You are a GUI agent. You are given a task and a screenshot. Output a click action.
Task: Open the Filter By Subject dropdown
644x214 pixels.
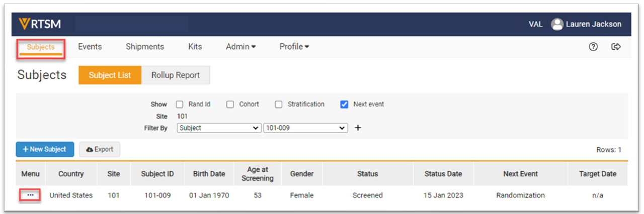(219, 128)
